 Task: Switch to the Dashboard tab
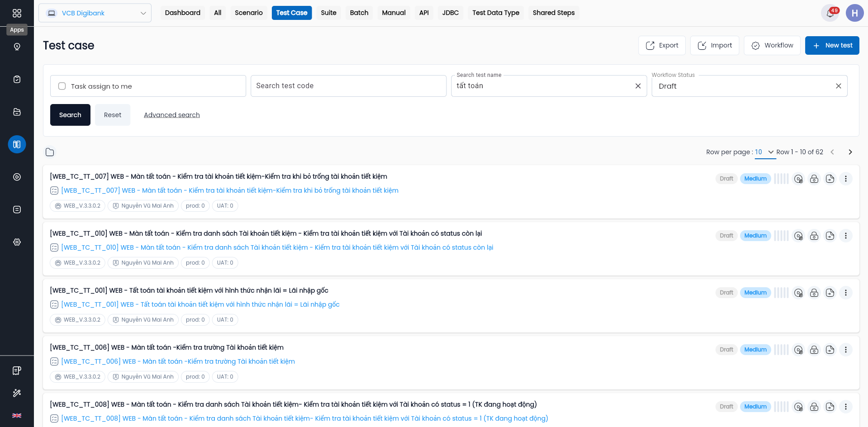183,13
